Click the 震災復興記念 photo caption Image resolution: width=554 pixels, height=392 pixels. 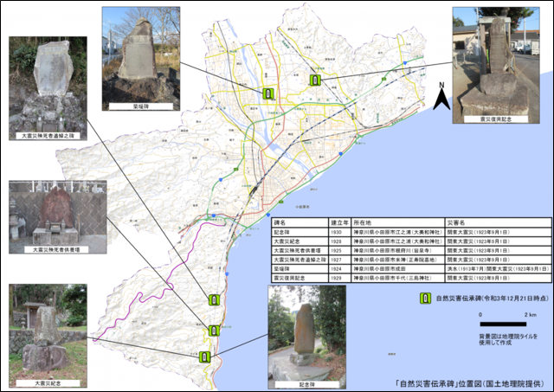496,119
